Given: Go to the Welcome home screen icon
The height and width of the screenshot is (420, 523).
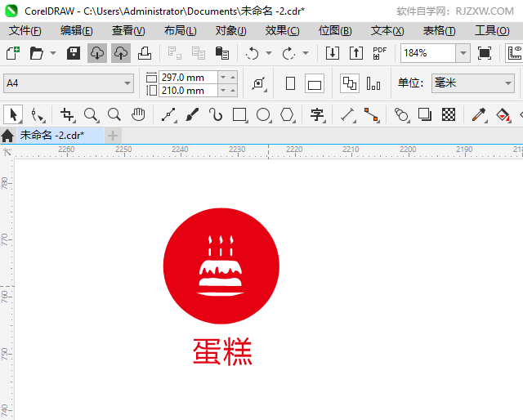Looking at the screenshot, I should [x=7, y=136].
